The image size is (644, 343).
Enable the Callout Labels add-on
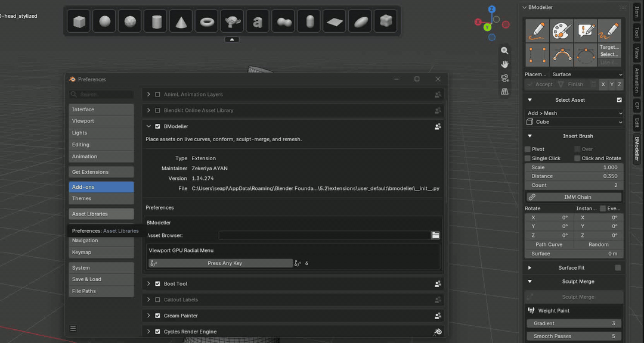(x=157, y=300)
